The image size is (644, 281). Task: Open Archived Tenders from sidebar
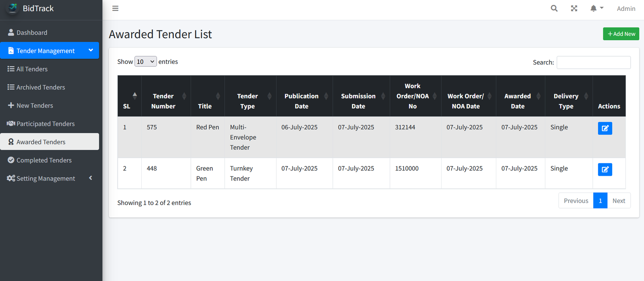point(40,87)
